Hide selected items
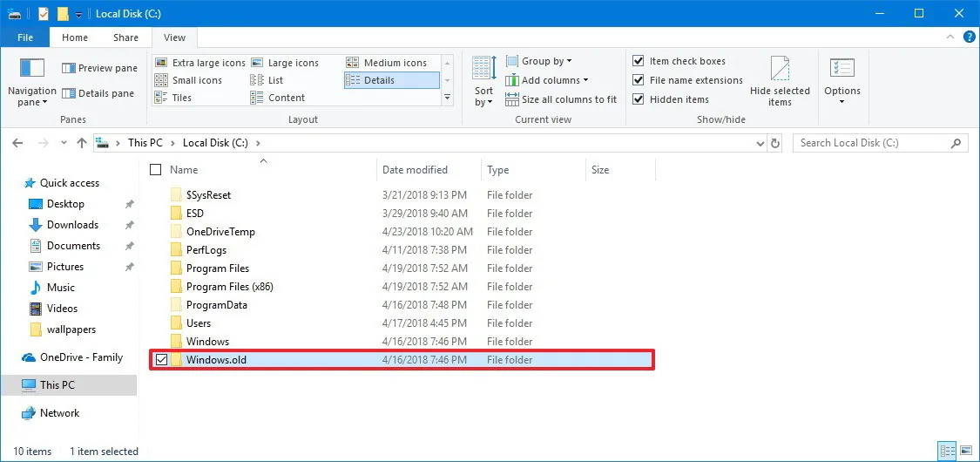 click(780, 81)
